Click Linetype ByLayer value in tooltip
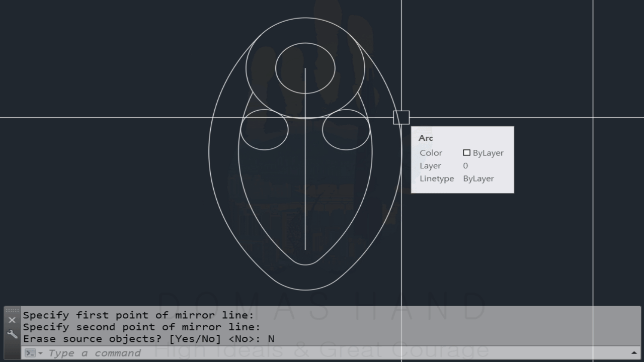 tap(478, 178)
